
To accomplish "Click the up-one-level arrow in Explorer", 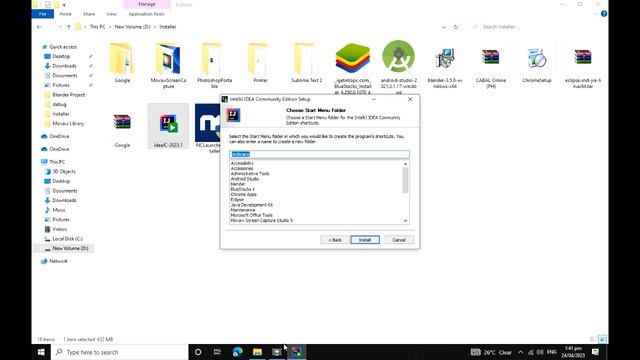I will (69, 27).
